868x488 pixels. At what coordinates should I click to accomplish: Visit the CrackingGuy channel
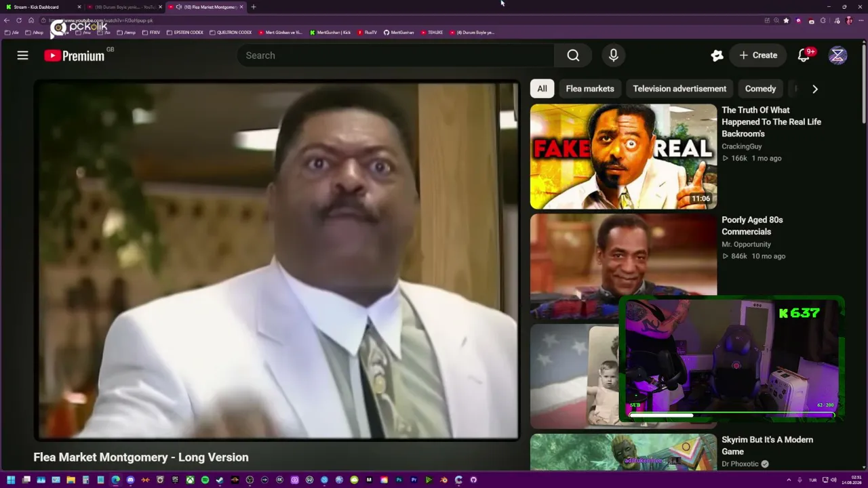coord(741,146)
